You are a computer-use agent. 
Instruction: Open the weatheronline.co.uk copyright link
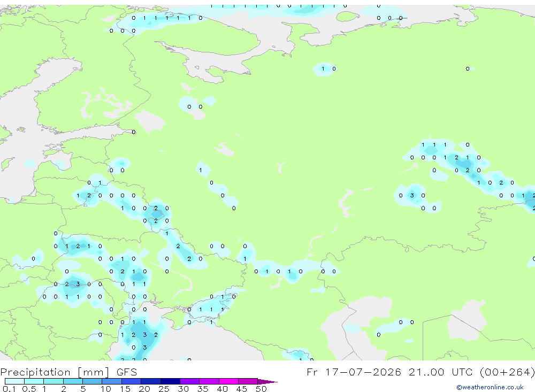click(x=490, y=387)
